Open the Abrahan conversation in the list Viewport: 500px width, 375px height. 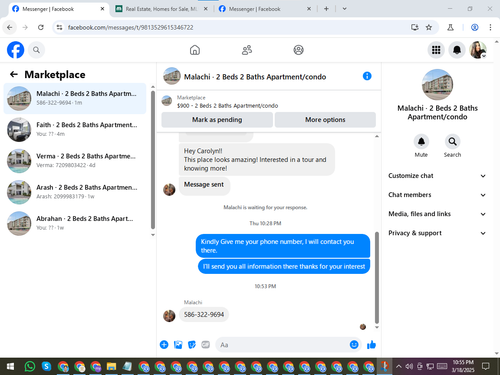(75, 223)
